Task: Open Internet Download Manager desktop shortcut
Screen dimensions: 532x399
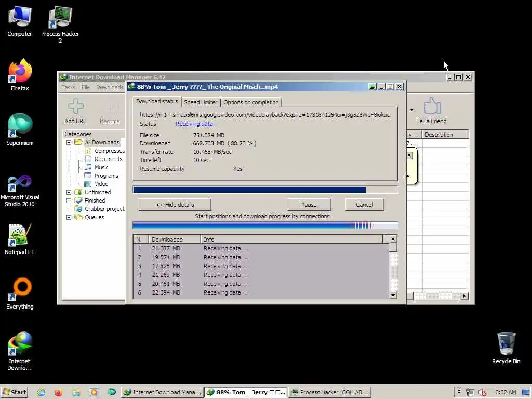Action: pyautogui.click(x=20, y=351)
